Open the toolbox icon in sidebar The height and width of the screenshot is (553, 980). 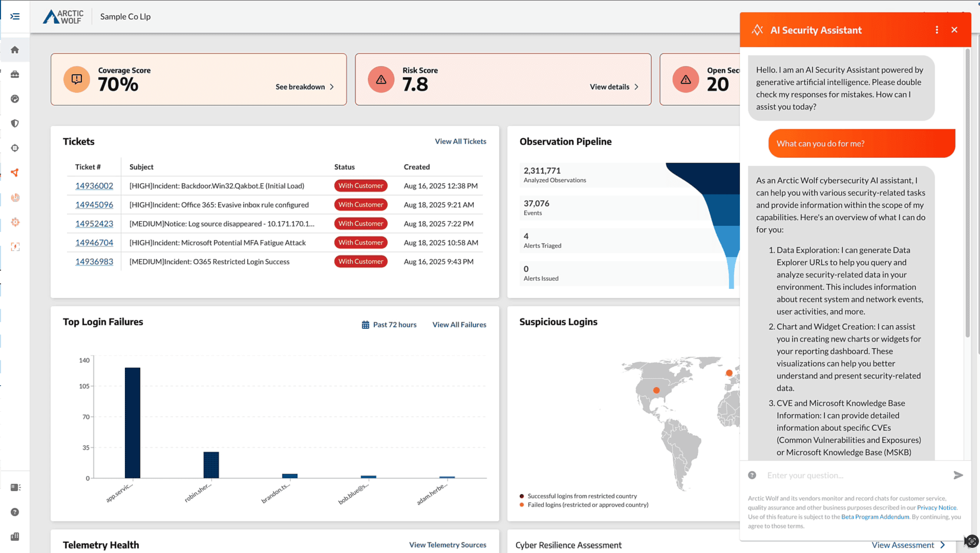tap(15, 74)
